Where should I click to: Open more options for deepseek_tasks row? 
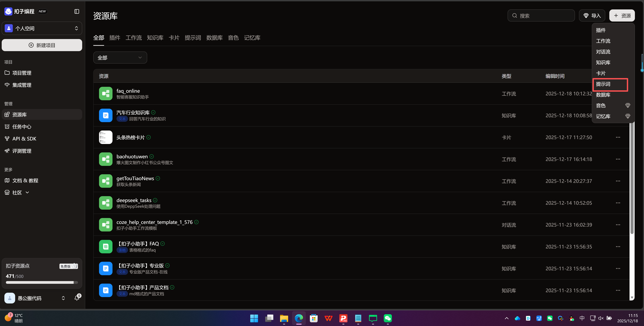tap(618, 203)
